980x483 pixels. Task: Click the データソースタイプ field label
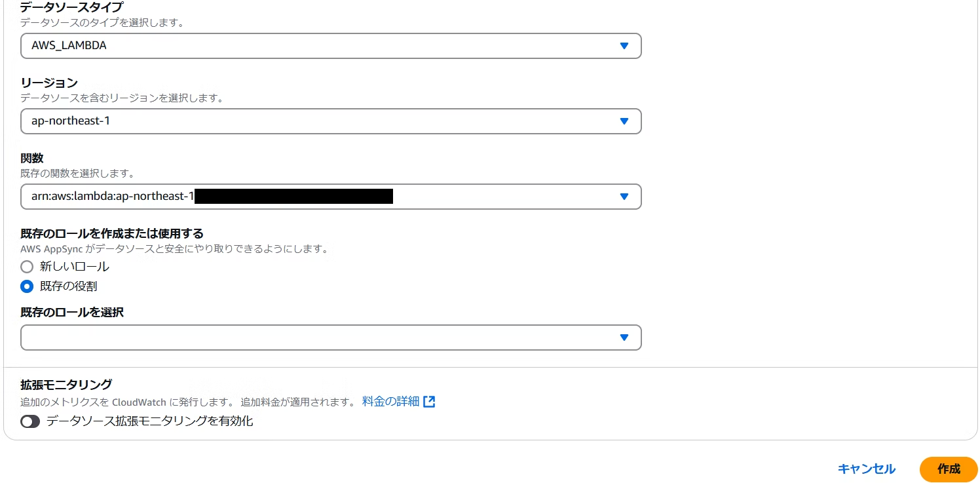(x=72, y=8)
